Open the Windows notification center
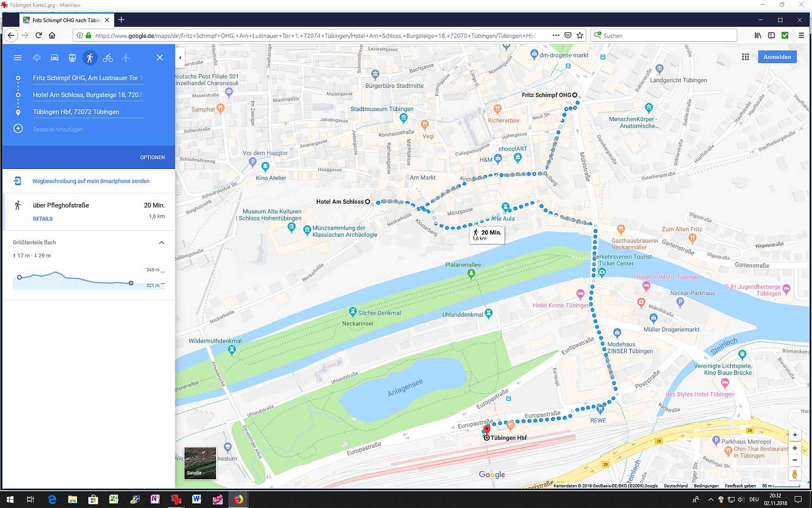This screenshot has width=812, height=508. tap(798, 499)
